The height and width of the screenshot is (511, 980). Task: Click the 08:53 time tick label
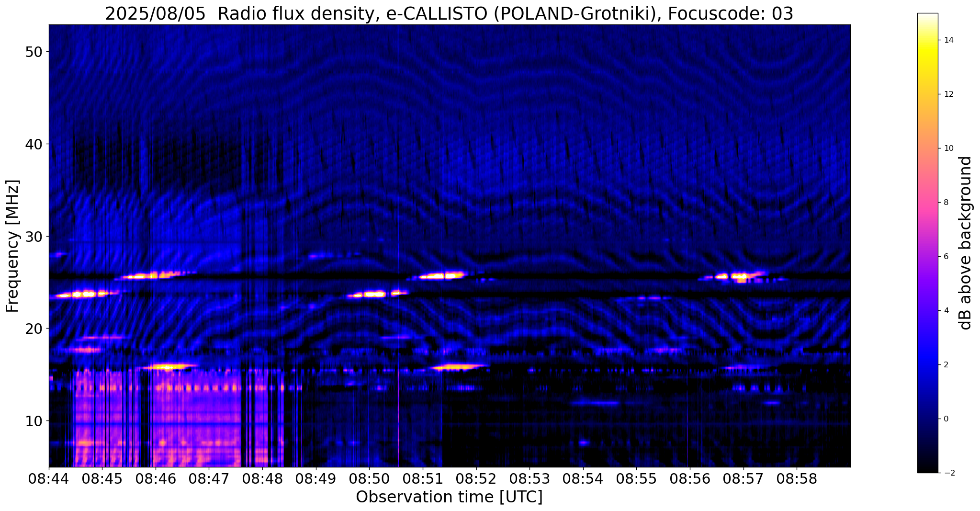pyautogui.click(x=529, y=479)
